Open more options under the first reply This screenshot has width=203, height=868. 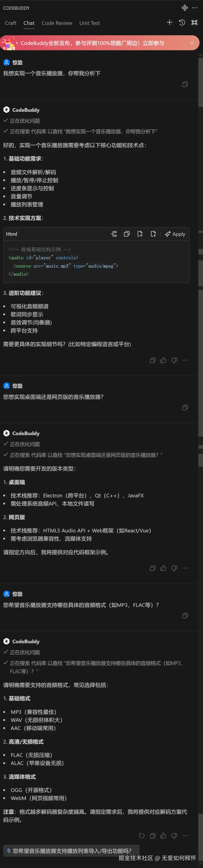pos(185,360)
